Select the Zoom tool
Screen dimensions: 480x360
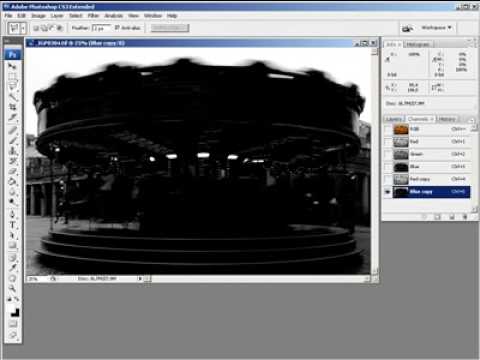point(13,288)
